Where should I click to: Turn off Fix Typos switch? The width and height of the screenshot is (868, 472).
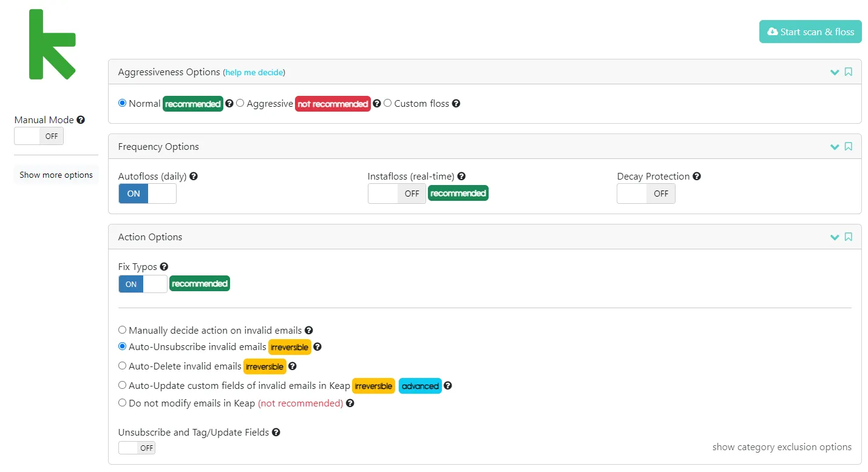[x=143, y=284]
